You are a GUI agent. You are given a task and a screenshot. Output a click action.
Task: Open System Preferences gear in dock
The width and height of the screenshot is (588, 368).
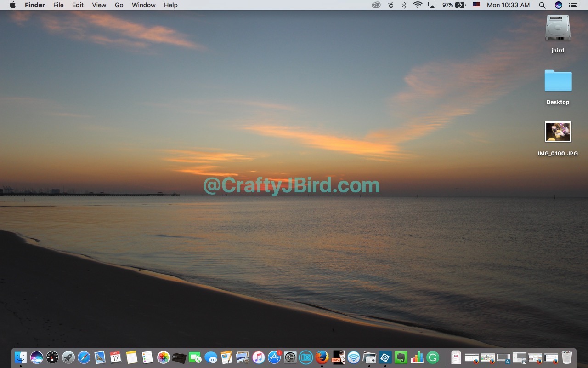[290, 357]
